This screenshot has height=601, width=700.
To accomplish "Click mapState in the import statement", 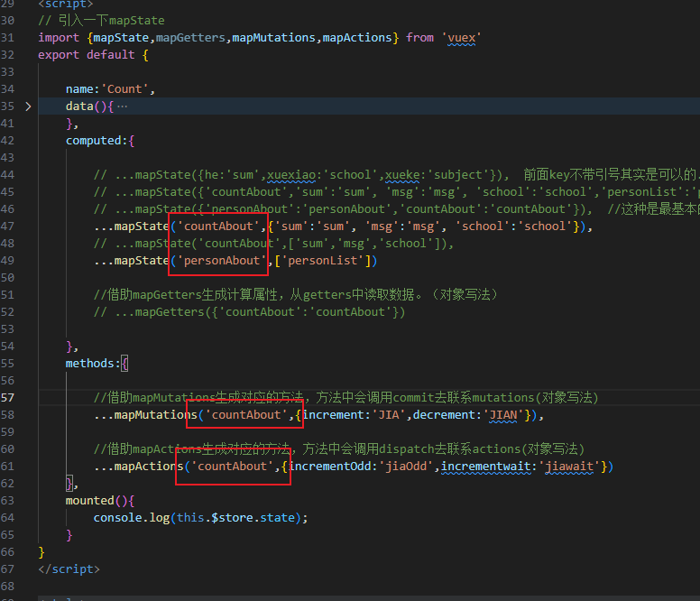I will 121,38.
